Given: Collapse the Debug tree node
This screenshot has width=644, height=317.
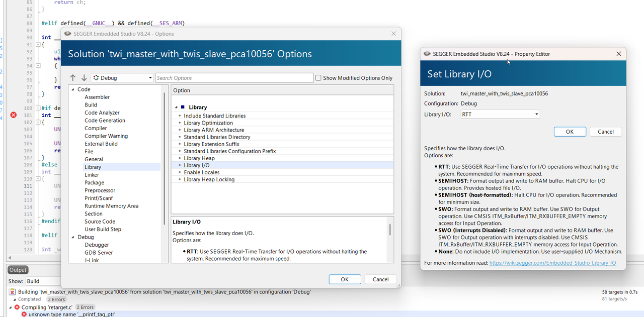Looking at the screenshot, I should point(72,237).
